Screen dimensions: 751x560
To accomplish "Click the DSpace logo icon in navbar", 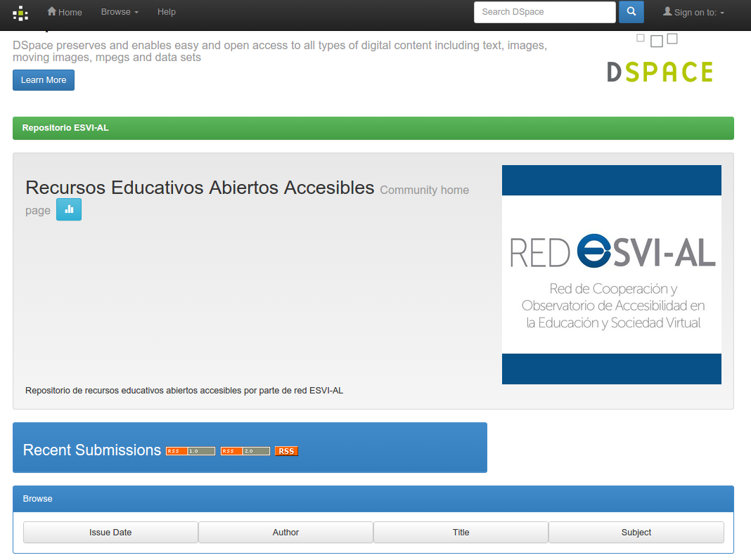I will 20,13.
